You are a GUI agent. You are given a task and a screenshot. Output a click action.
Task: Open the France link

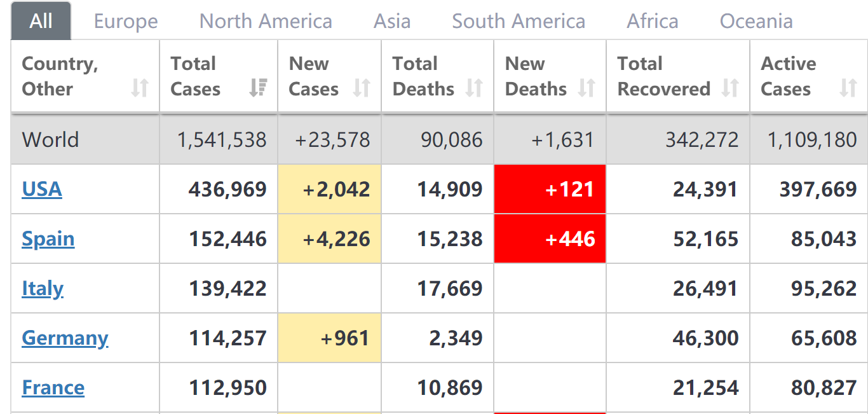pyautogui.click(x=53, y=387)
